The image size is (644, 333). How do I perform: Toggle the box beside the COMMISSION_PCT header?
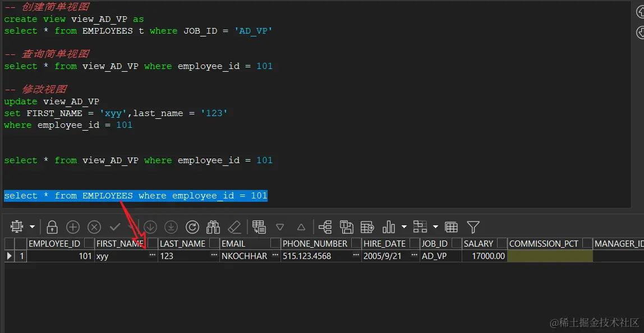point(587,243)
